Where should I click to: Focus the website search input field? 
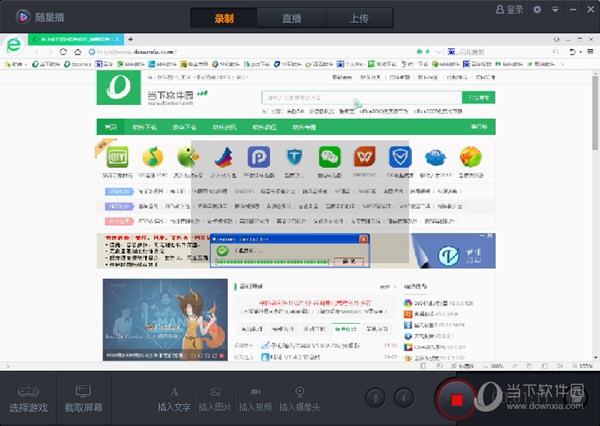coord(362,98)
